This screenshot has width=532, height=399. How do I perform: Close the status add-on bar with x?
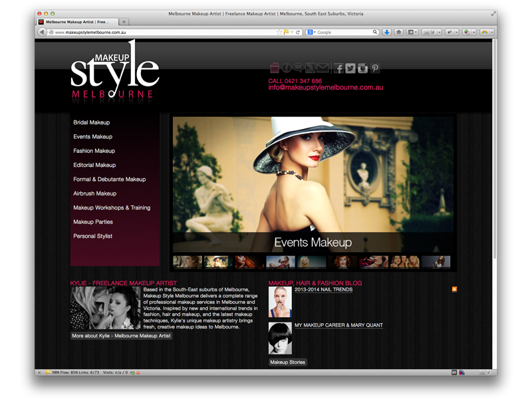tap(39, 372)
